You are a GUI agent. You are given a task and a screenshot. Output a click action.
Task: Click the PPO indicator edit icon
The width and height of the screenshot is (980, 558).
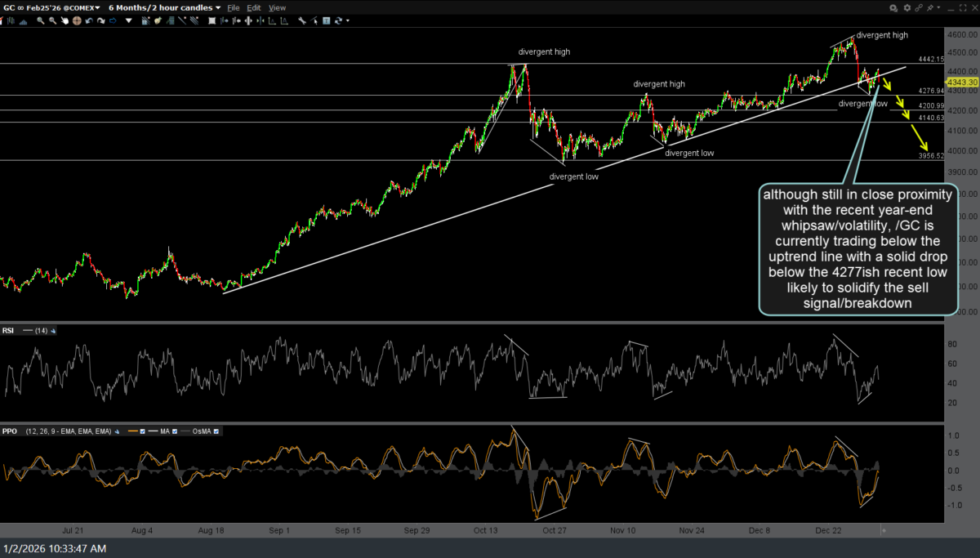(117, 431)
